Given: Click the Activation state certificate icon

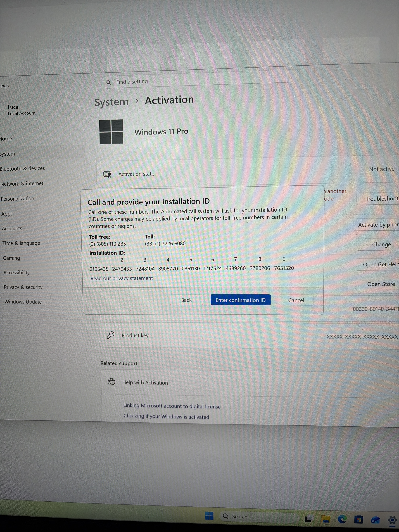Looking at the screenshot, I should (x=107, y=174).
